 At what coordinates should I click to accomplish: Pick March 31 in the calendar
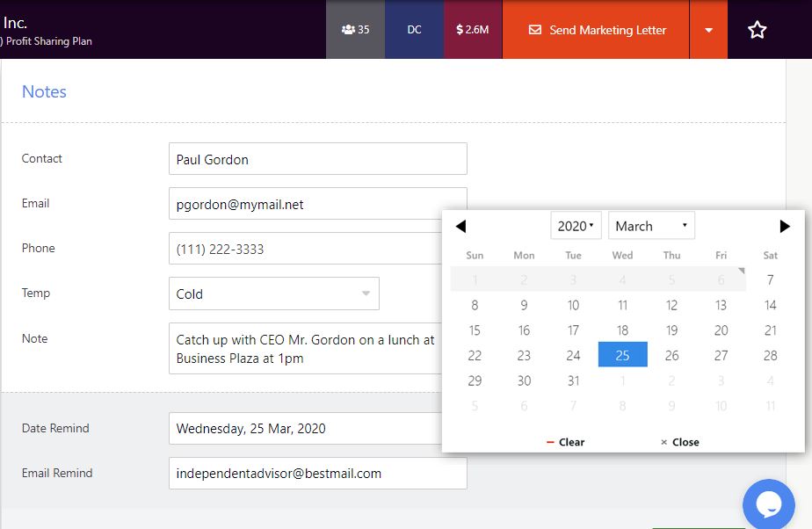coord(573,380)
